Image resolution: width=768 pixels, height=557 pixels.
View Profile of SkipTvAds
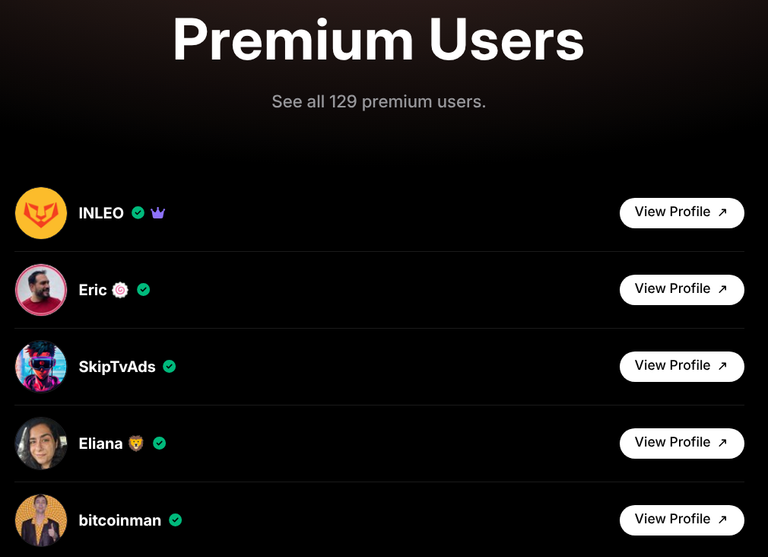pos(682,366)
